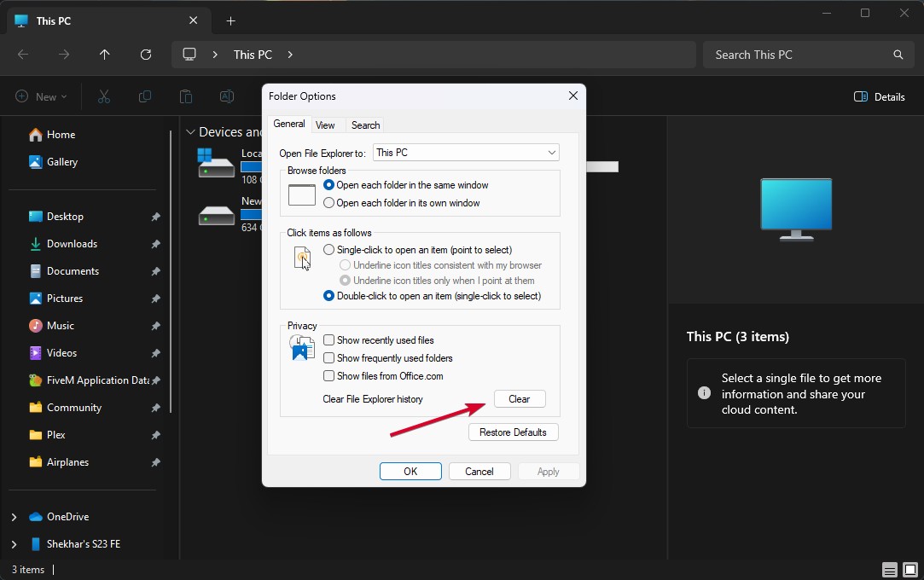
Task: Open the Search tab in Folder Options
Action: coord(365,125)
